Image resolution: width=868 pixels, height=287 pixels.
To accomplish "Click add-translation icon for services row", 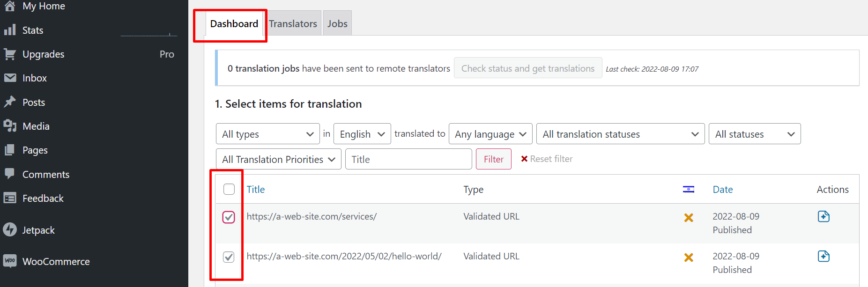I will click(823, 216).
